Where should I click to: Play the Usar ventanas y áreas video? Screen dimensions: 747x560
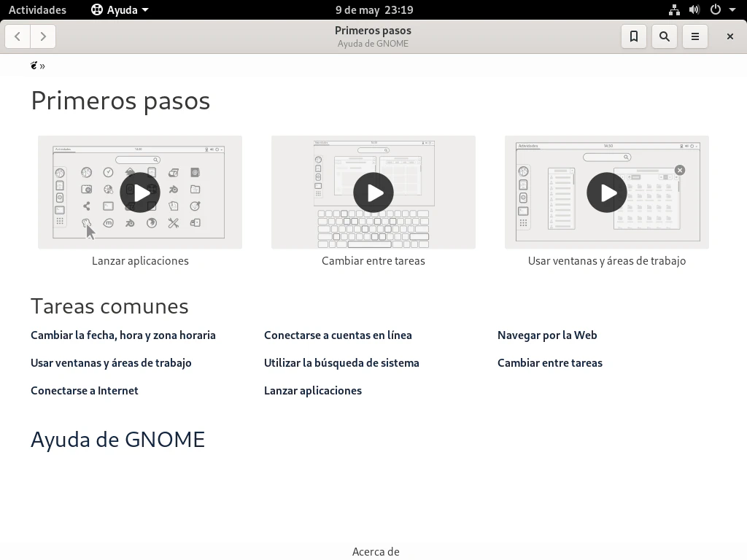[607, 192]
